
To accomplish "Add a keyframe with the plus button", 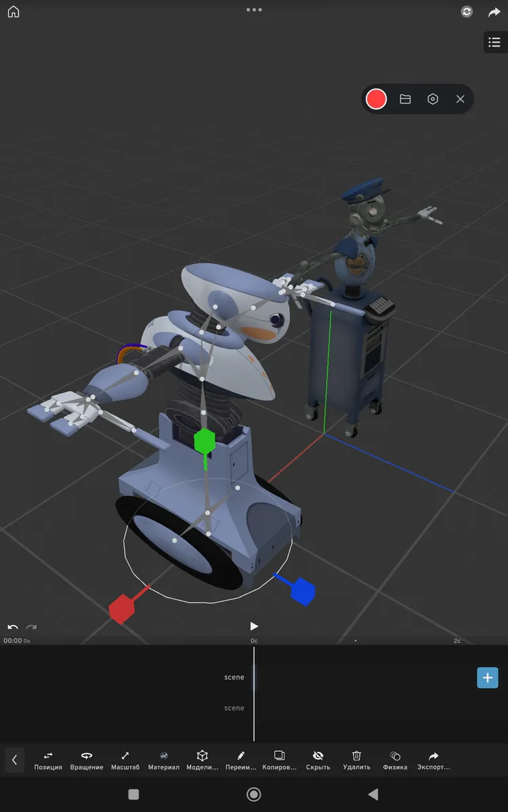I will pos(488,677).
